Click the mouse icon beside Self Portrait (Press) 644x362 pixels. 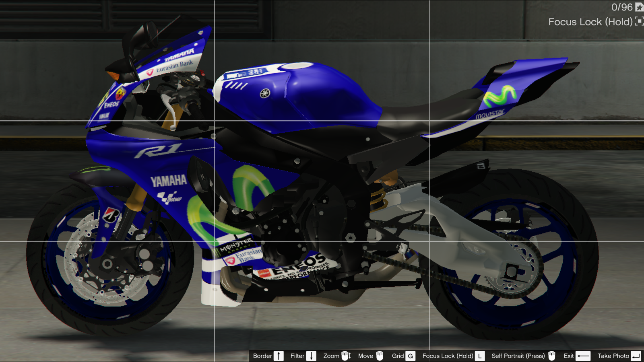(x=552, y=356)
